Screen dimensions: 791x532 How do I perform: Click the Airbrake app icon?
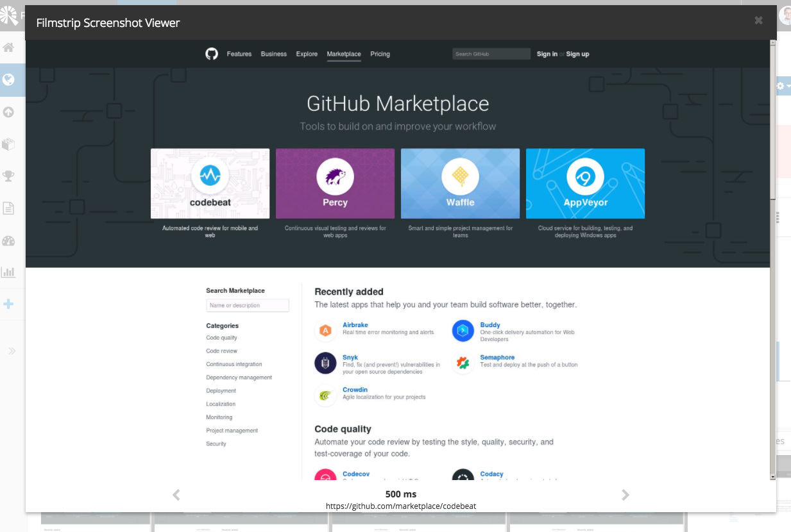326,331
